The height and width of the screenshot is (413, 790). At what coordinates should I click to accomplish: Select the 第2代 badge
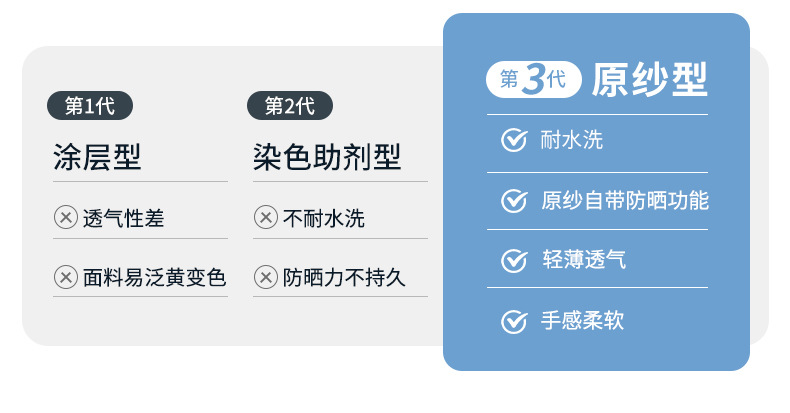[290, 105]
